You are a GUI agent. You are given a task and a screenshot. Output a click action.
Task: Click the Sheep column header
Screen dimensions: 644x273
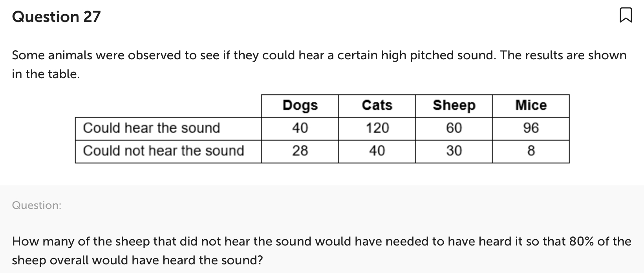coord(454,105)
